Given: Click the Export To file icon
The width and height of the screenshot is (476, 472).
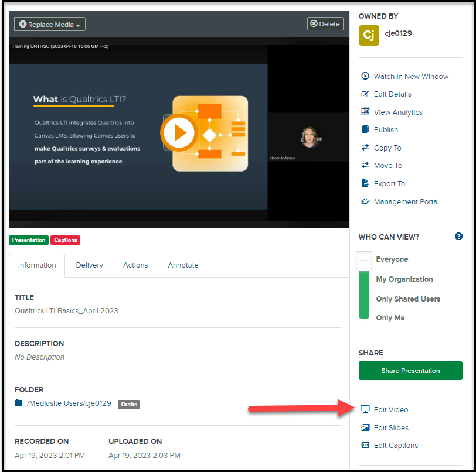Looking at the screenshot, I should tap(365, 183).
